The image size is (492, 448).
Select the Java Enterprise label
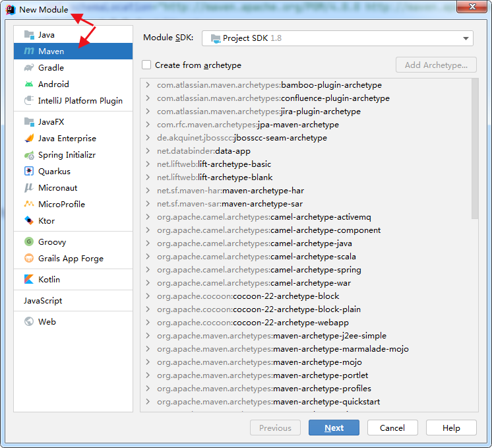pyautogui.click(x=67, y=139)
